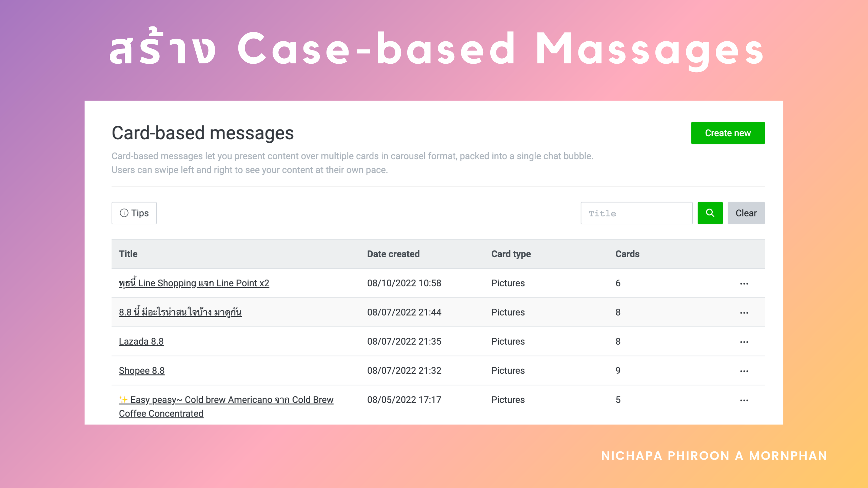Click Pictures card type in Shopee 8.8 row
868x488 pixels.
(x=508, y=370)
